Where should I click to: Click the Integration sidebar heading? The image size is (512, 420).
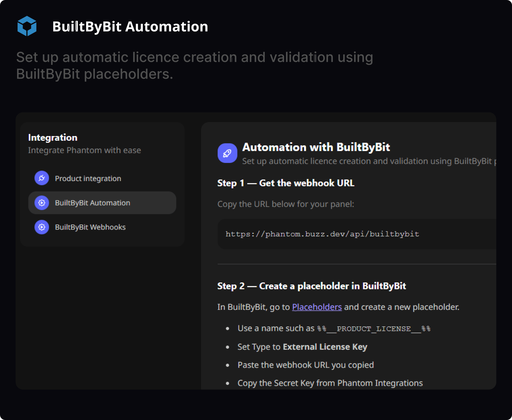[x=53, y=137]
